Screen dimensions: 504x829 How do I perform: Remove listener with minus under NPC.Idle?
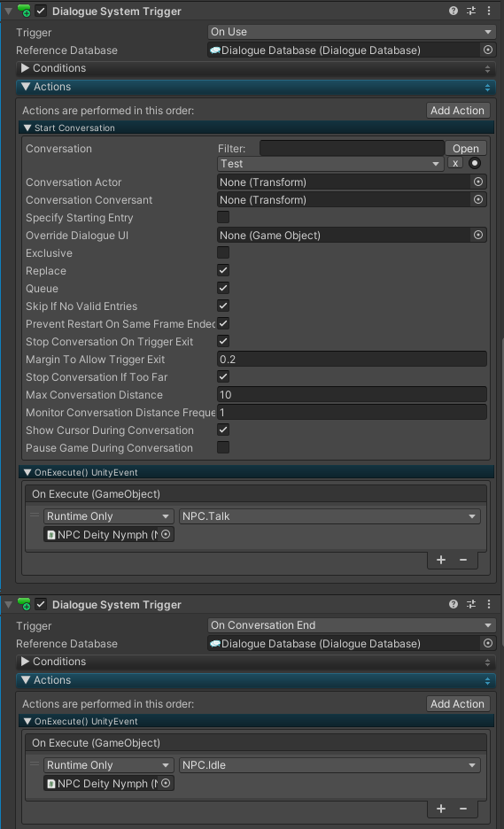463,809
